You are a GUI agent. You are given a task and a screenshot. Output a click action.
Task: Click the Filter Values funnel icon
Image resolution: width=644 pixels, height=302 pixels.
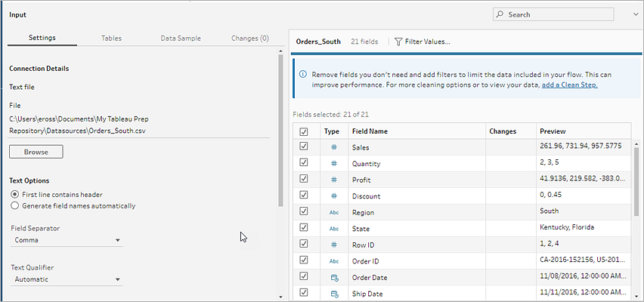click(398, 42)
